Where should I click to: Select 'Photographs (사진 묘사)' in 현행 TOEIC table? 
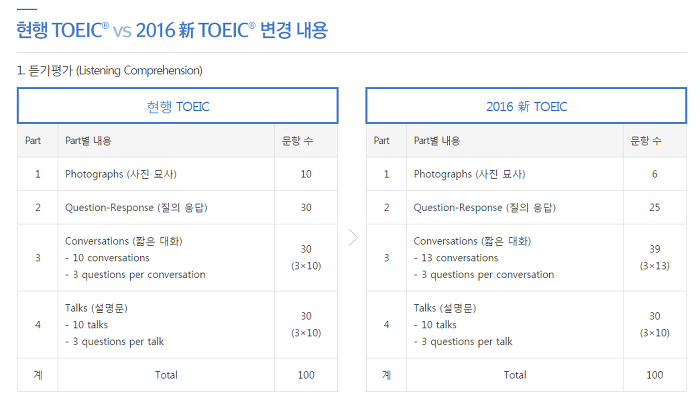click(x=121, y=174)
